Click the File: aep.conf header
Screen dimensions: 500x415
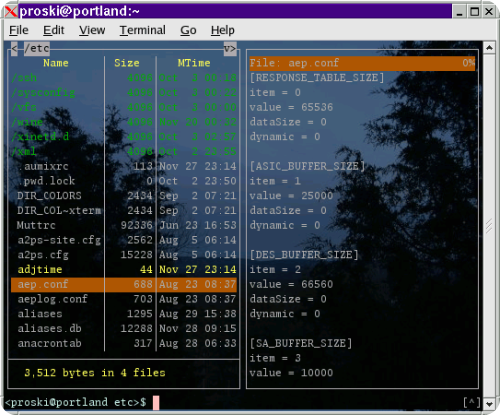click(294, 63)
